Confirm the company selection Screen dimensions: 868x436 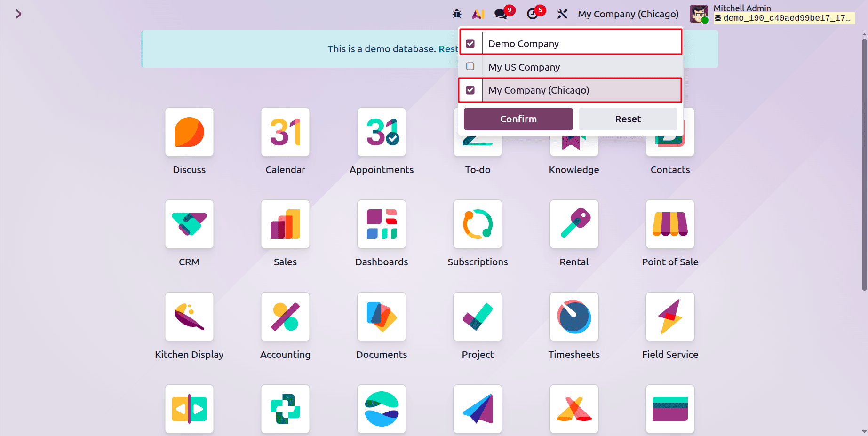click(518, 119)
